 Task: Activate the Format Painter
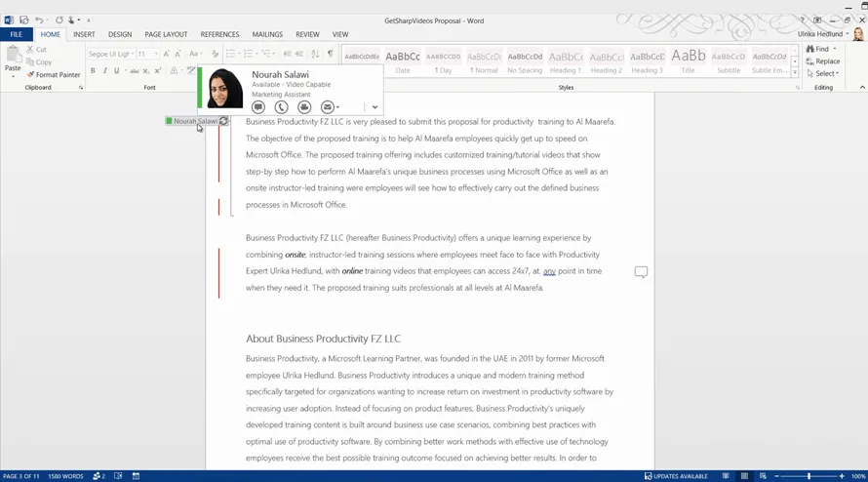[x=54, y=74]
